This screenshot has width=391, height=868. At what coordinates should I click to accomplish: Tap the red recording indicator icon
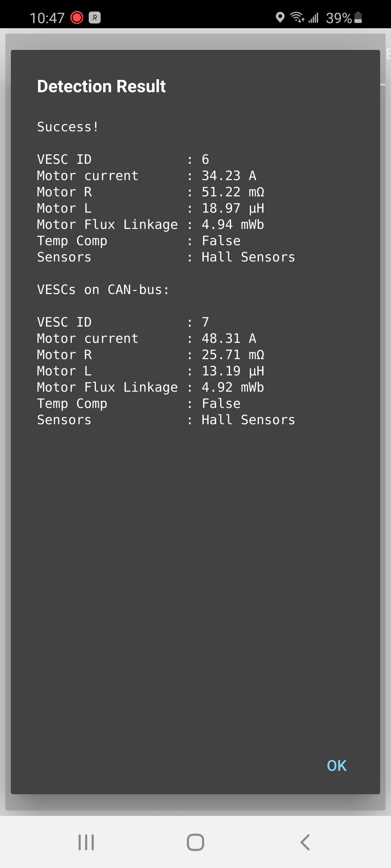[x=77, y=17]
